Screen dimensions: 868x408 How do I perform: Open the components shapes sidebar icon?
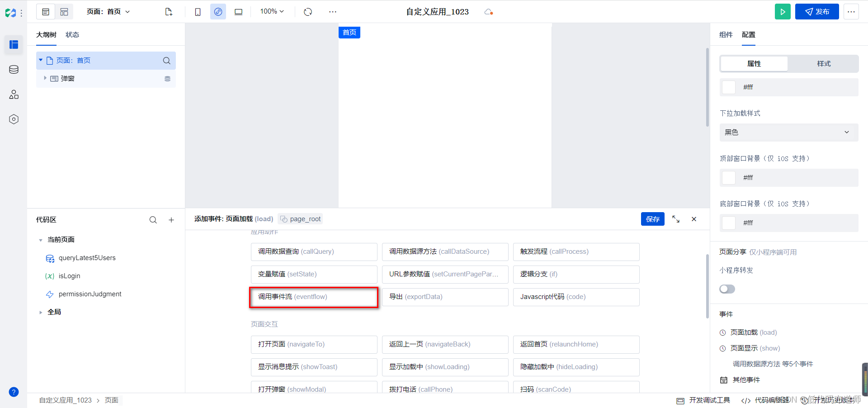[14, 95]
